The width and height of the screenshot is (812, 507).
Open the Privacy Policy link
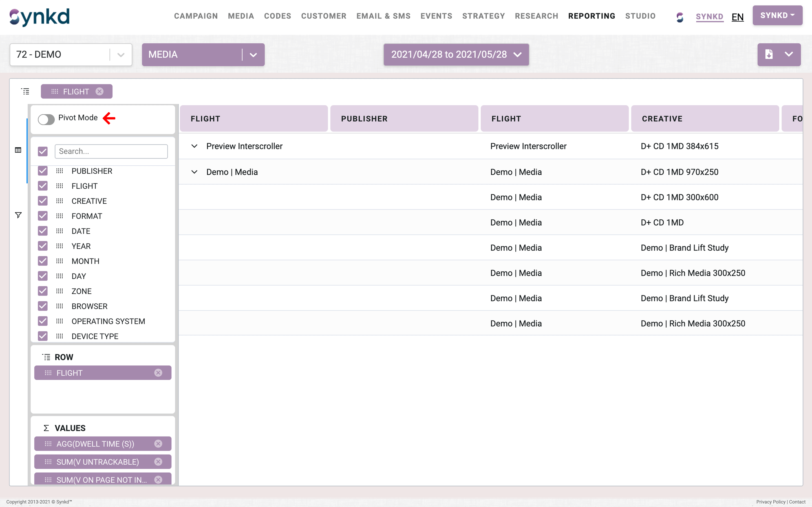point(770,502)
